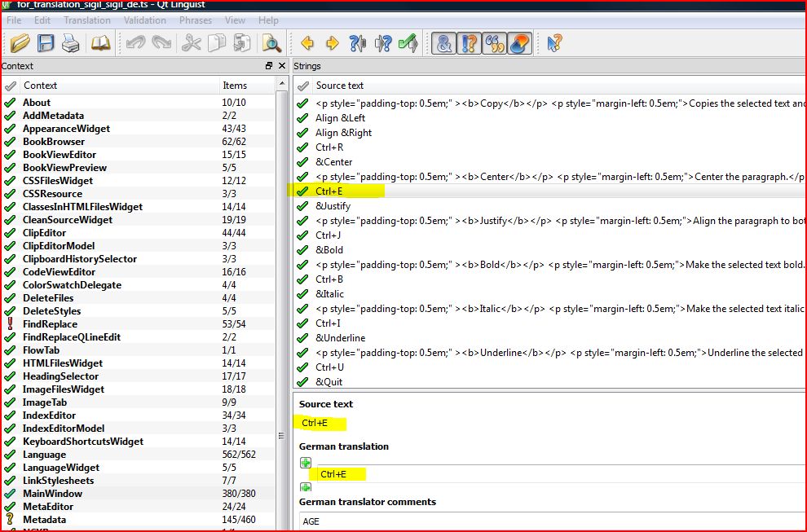The height and width of the screenshot is (532, 807).
Task: Select the IndexEditor context row
Action: click(x=139, y=415)
